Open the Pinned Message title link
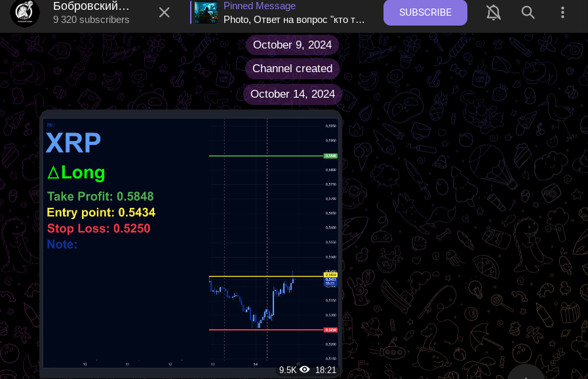Image resolution: width=588 pixels, height=379 pixels. (x=260, y=6)
